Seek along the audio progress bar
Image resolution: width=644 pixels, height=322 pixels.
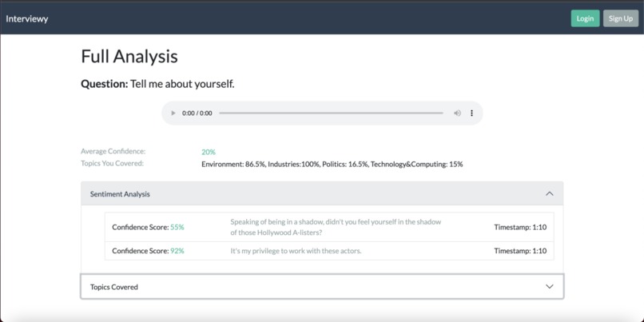pyautogui.click(x=331, y=113)
